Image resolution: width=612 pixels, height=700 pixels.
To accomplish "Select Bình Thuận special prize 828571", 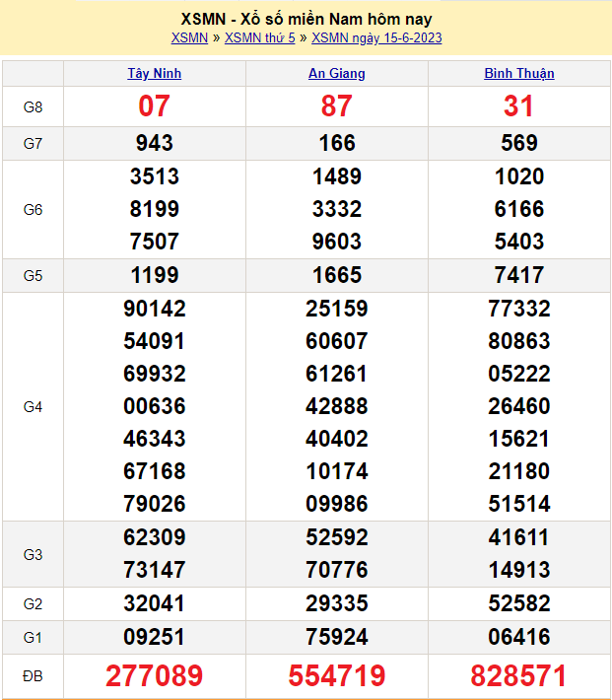I will [x=519, y=675].
